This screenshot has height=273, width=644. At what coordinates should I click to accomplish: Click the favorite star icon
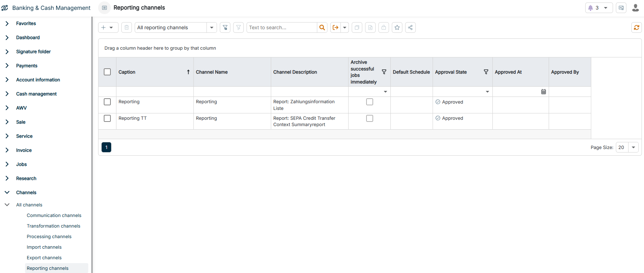click(x=397, y=27)
